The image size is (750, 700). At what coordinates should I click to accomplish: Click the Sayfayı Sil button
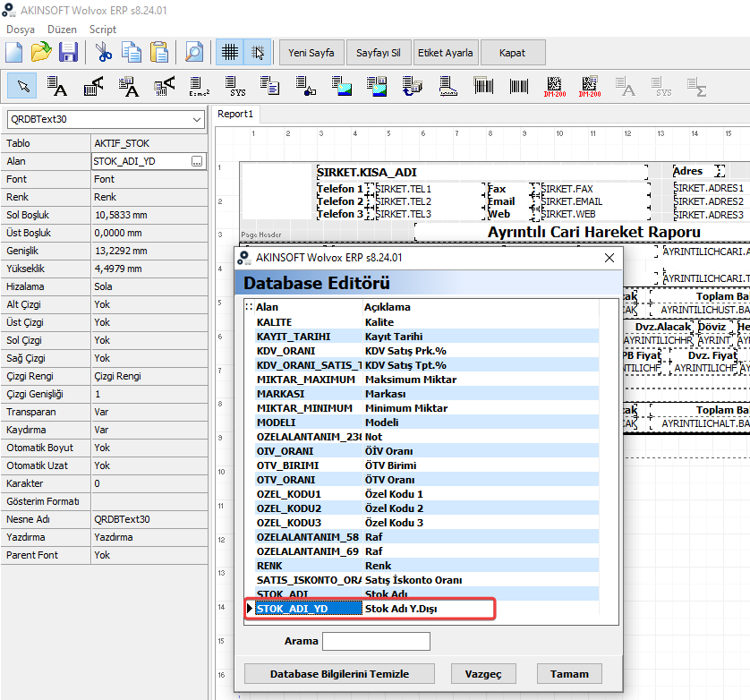click(379, 52)
